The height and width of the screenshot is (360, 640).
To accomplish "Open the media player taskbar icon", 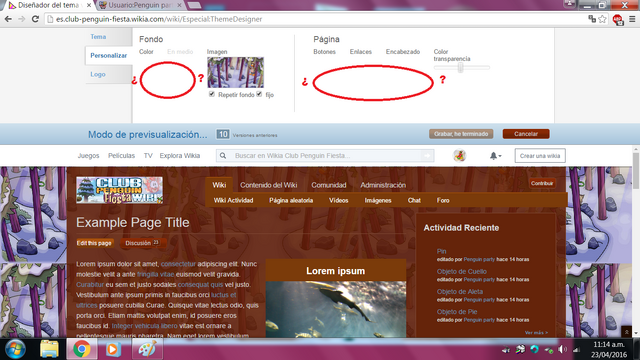I will point(113,349).
